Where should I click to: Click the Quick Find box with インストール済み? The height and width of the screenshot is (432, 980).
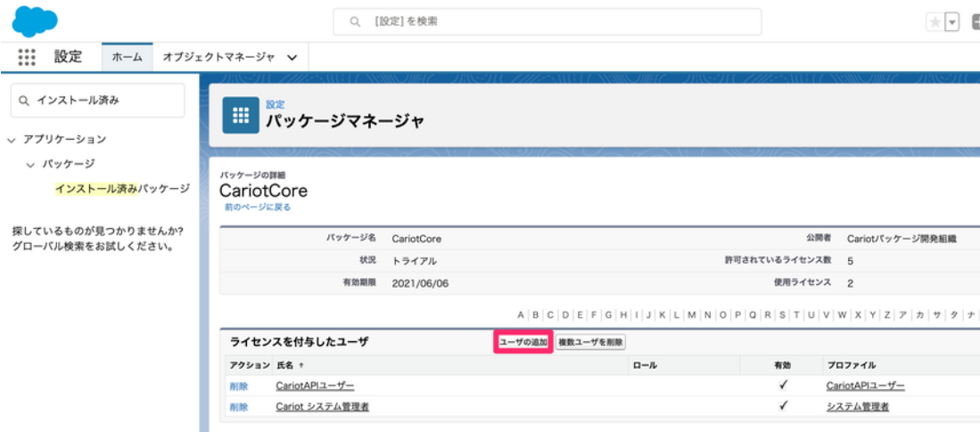pyautogui.click(x=97, y=100)
